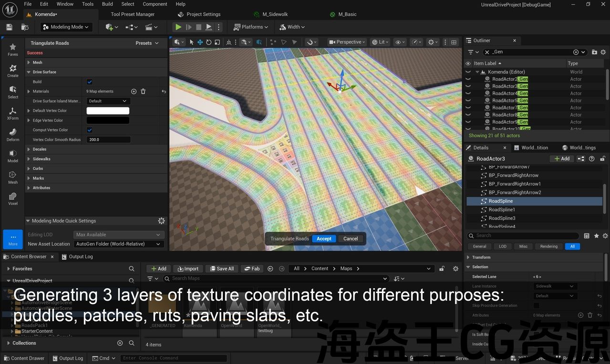Open the Build menu
Viewport: 610px width, 364px height.
coord(107,4)
